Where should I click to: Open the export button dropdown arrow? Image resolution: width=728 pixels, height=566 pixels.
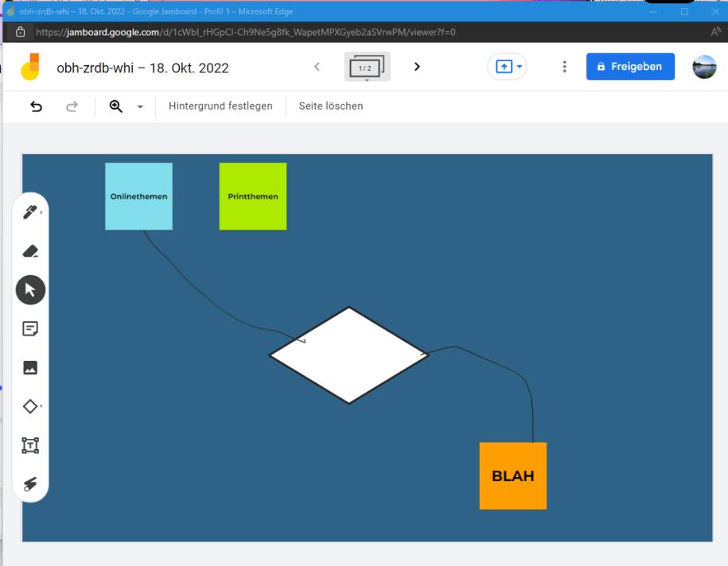(518, 67)
